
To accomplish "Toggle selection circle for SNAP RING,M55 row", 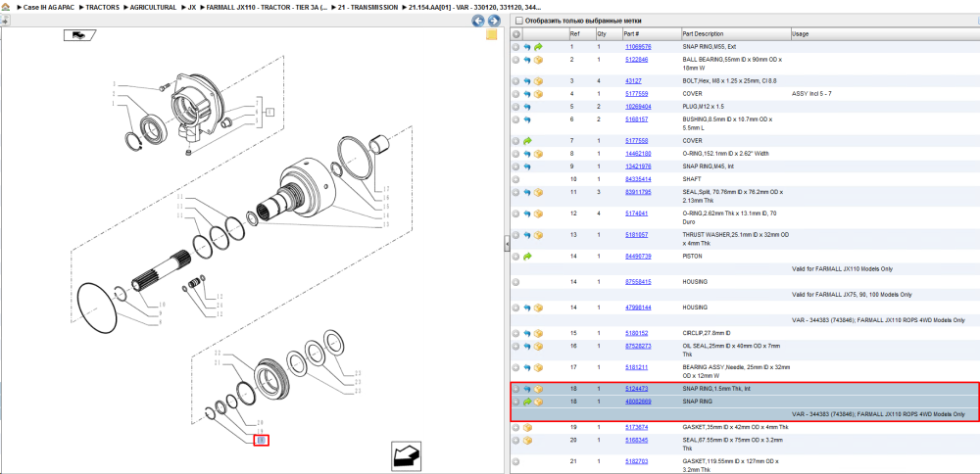I will point(515,47).
